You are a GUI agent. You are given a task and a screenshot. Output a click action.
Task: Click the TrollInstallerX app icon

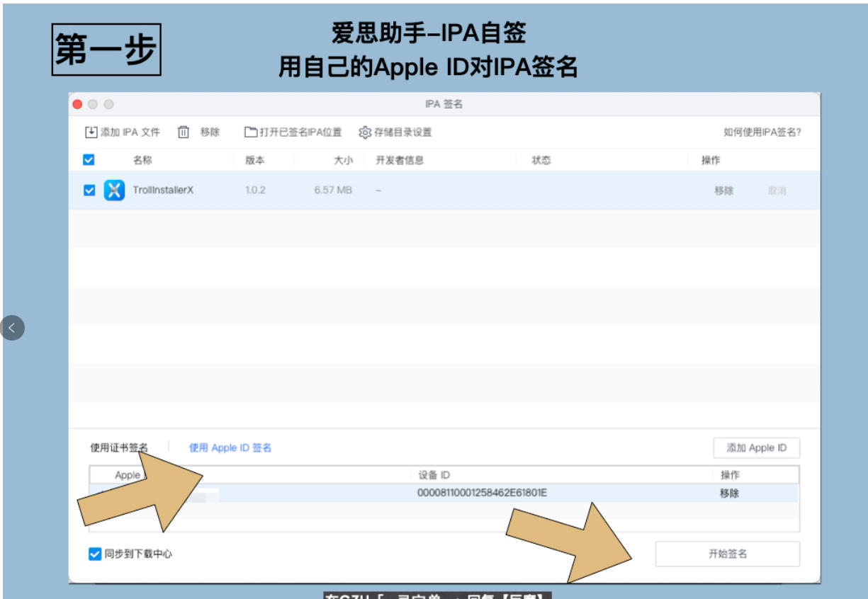pyautogui.click(x=115, y=190)
